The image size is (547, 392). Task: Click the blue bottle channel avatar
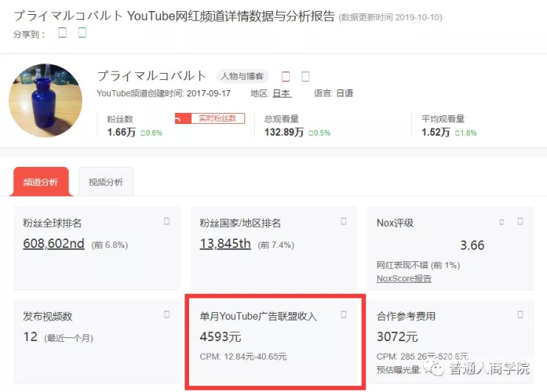[46, 100]
